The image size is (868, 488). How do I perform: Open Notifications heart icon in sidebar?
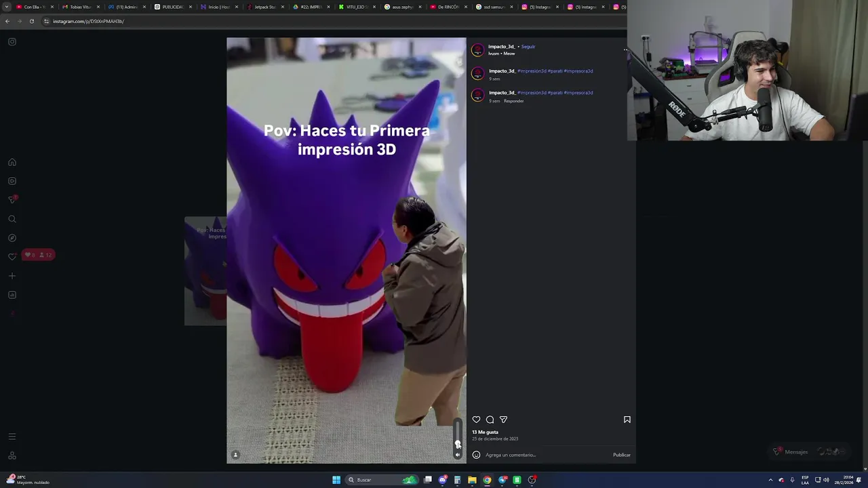click(x=12, y=257)
